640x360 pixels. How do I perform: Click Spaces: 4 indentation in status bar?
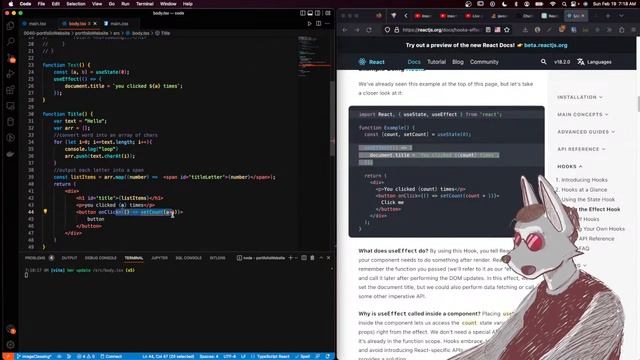[209, 356]
